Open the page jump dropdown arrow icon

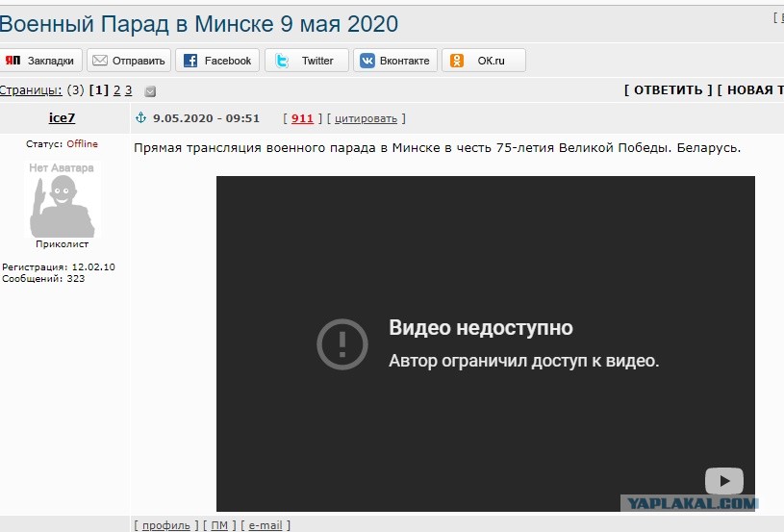(x=150, y=91)
